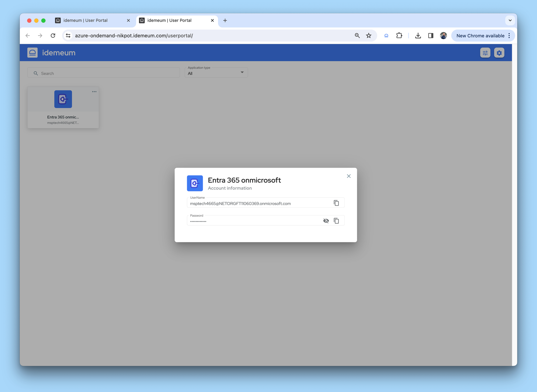Screen dimensions: 537x392
Task: Open the zoom magnifier in address bar
Action: [x=357, y=35]
